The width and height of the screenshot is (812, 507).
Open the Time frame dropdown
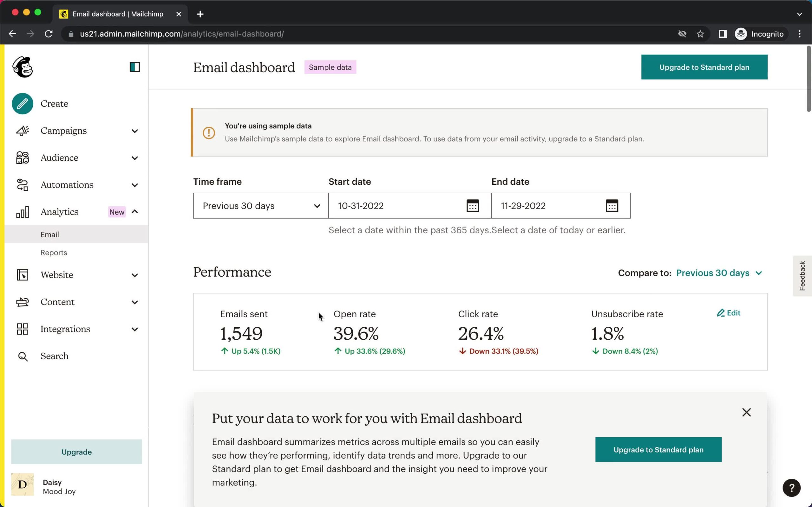coord(260,206)
